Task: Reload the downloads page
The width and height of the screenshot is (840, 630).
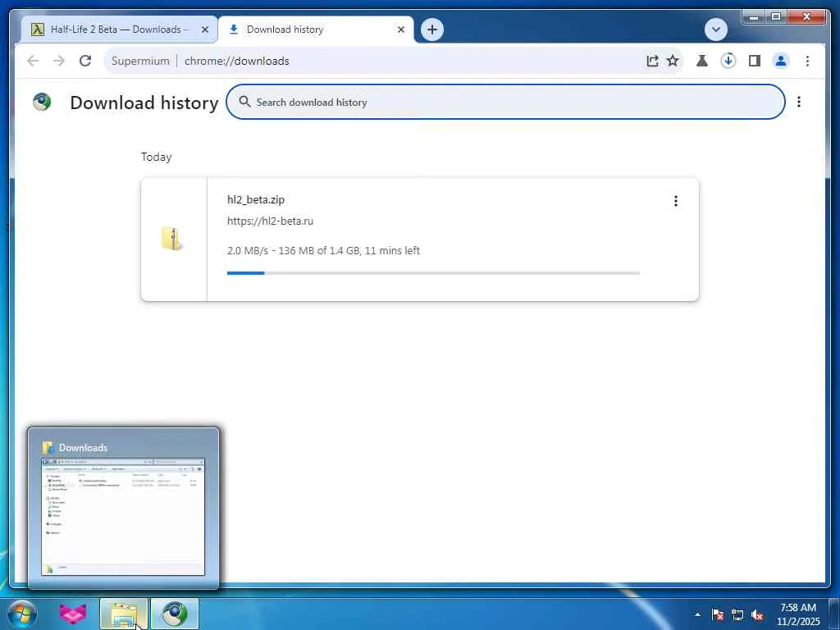Action: [x=85, y=61]
